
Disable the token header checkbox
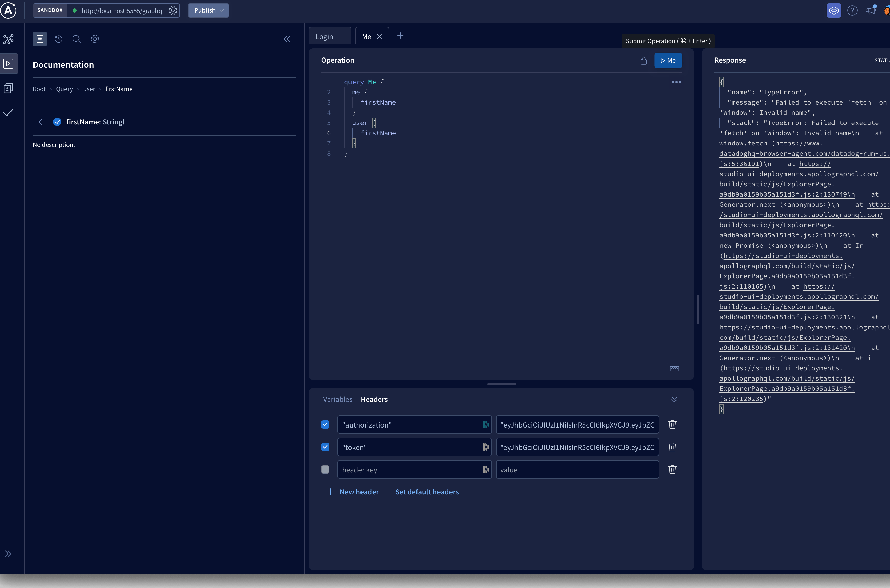325,447
